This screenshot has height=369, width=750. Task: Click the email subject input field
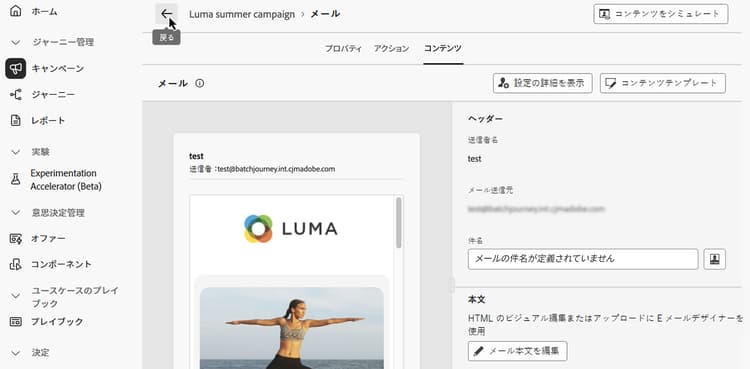coord(583,259)
